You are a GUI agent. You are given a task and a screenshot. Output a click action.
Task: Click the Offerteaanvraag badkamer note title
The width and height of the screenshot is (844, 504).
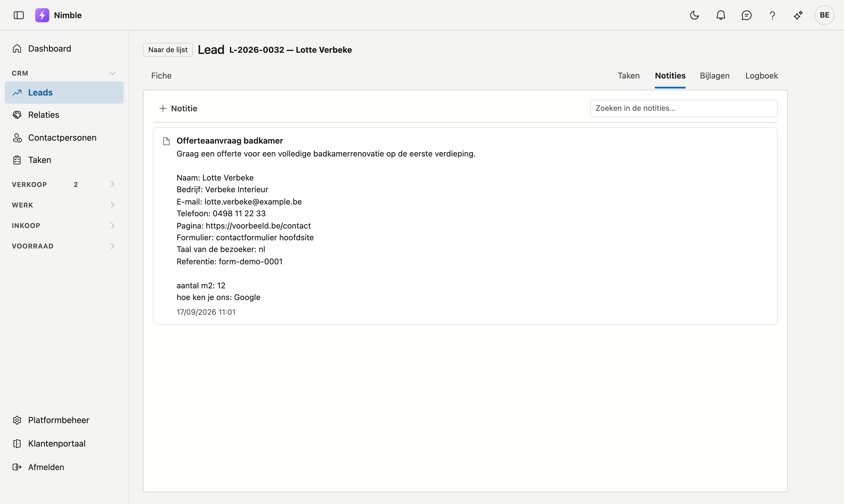tap(229, 141)
